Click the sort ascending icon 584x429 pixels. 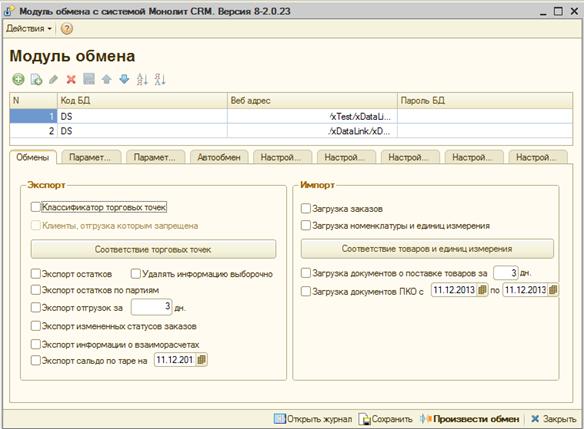(x=142, y=79)
